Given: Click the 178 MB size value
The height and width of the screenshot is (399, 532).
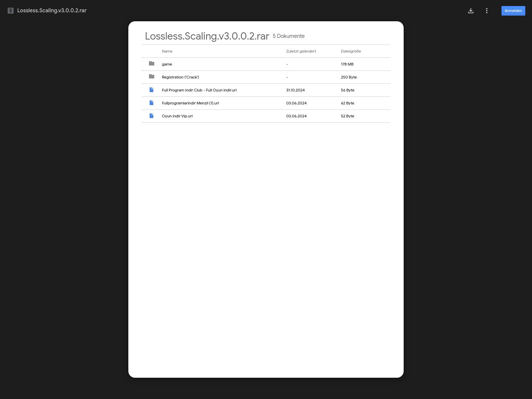Looking at the screenshot, I should pos(347,64).
